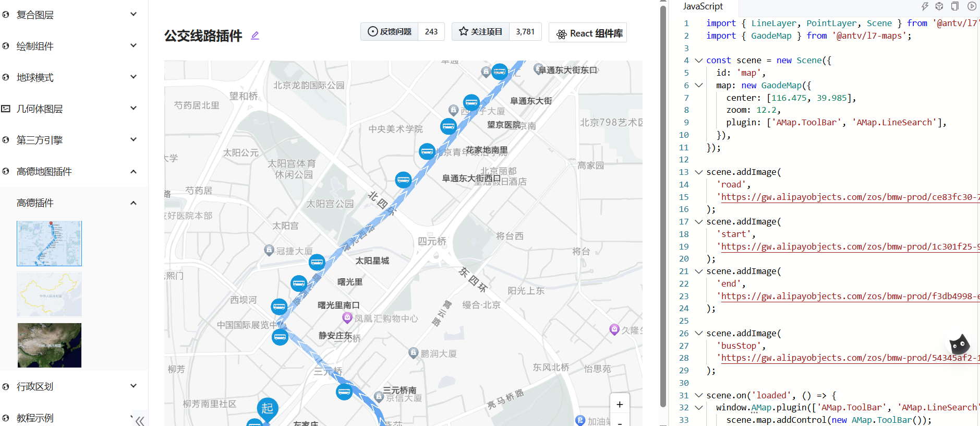Click the 凤凰汇购物中心 purple POI marker
Screen dimensions: 980x426
click(x=347, y=317)
